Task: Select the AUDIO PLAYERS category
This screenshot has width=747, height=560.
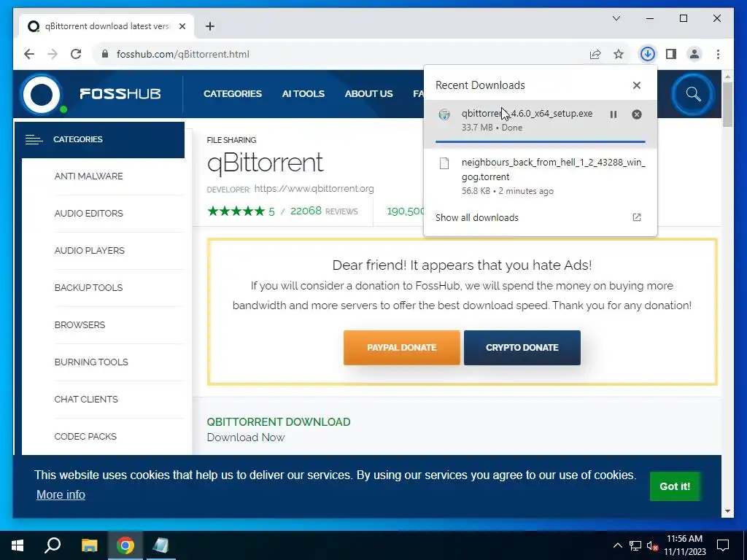Action: click(x=90, y=251)
